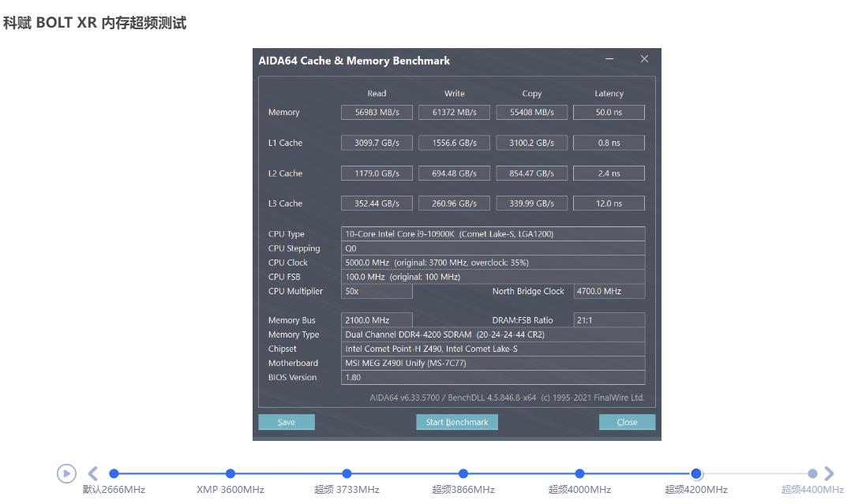Go to next slide with right chevron

point(829,473)
